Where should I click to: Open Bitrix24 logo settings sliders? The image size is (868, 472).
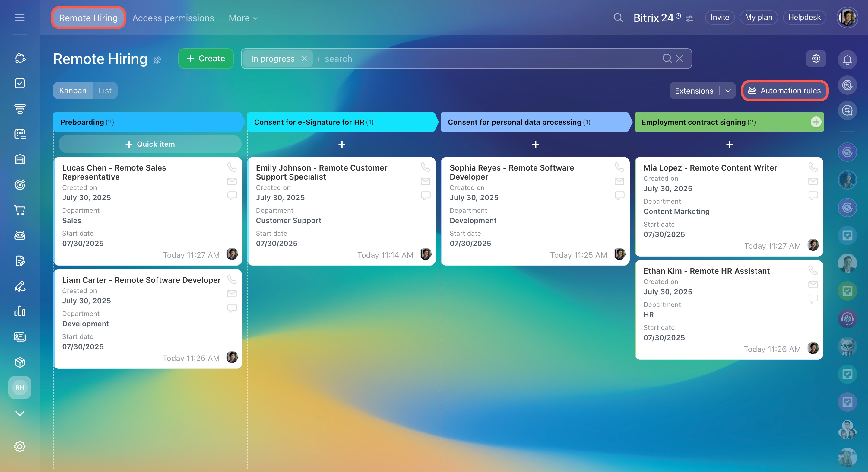coord(689,18)
